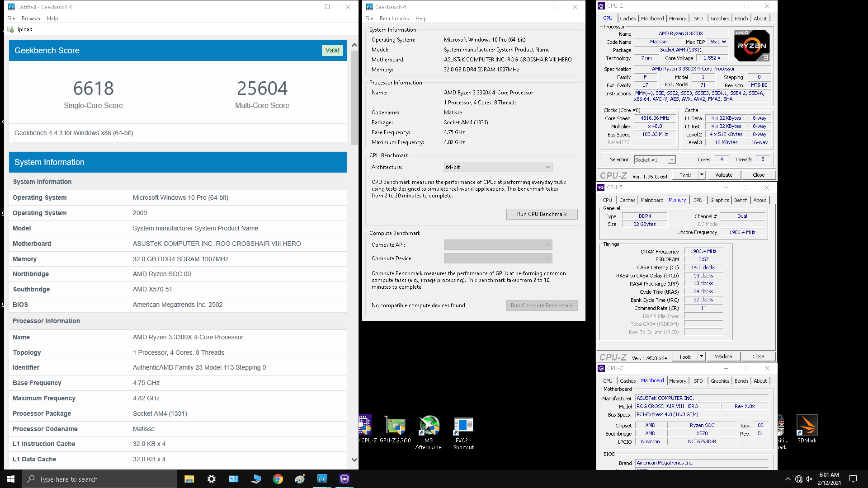The image size is (868, 488).
Task: Open the Architecture 64-bit dropdown
Action: tap(498, 167)
